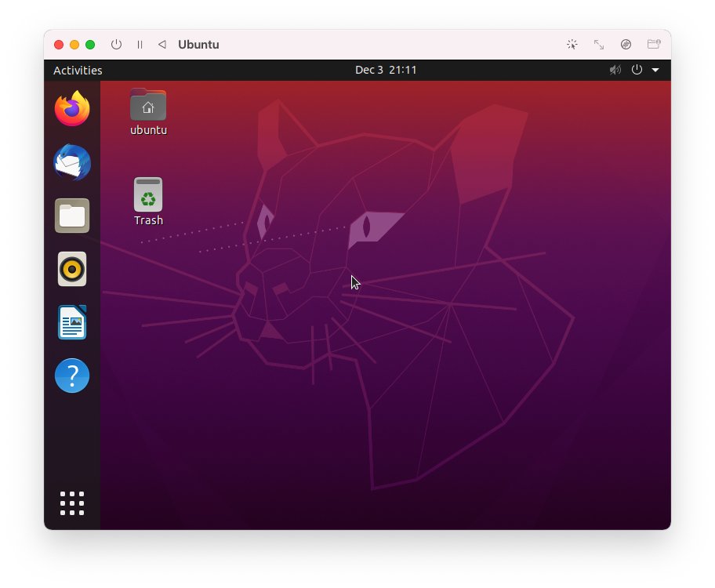Close the Ubuntu VM window
Viewport: 715px width, 588px height.
coord(59,44)
